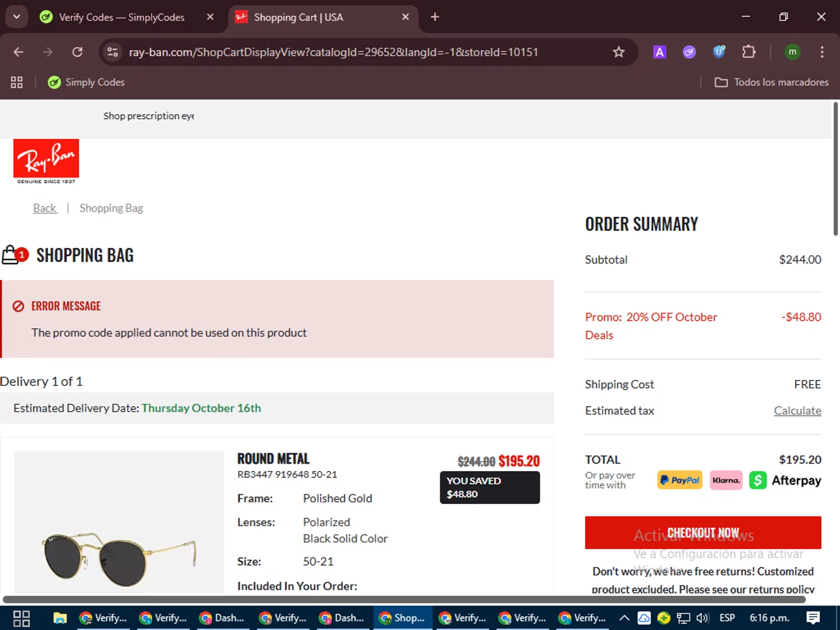The width and height of the screenshot is (840, 630).
Task: Click the red error prohibition icon
Action: point(18,306)
